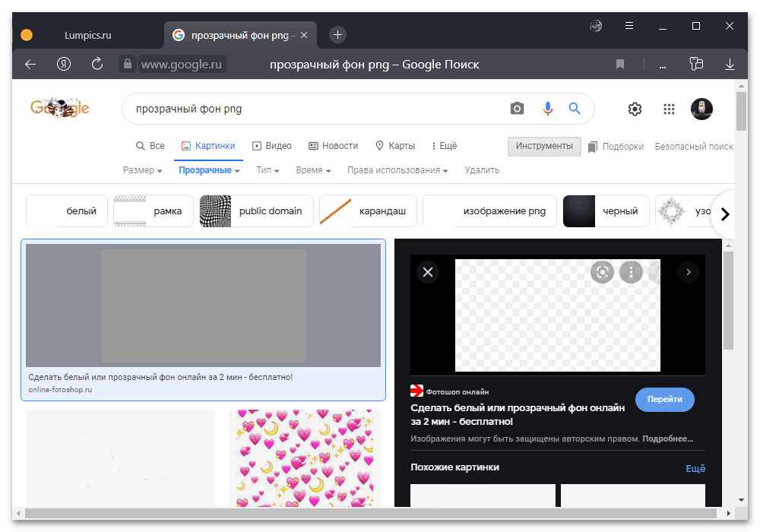Image resolution: width=760 pixels, height=532 pixels.
Task: Click the Удалить filters link
Action: click(x=482, y=170)
